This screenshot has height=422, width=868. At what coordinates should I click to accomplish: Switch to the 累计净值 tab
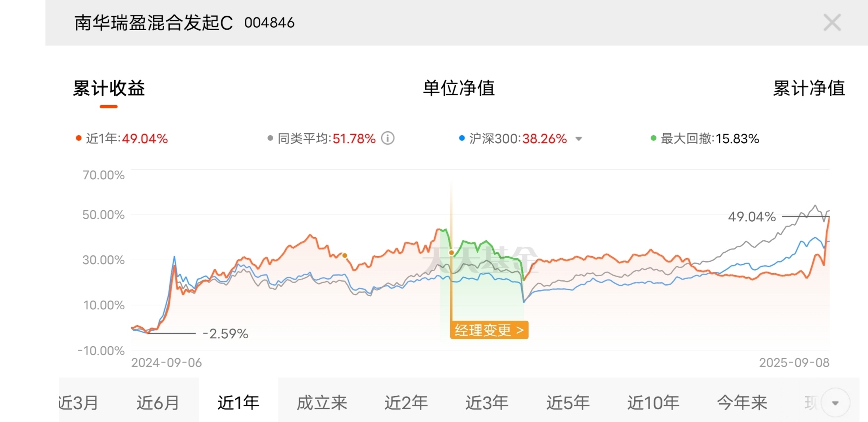tap(809, 88)
